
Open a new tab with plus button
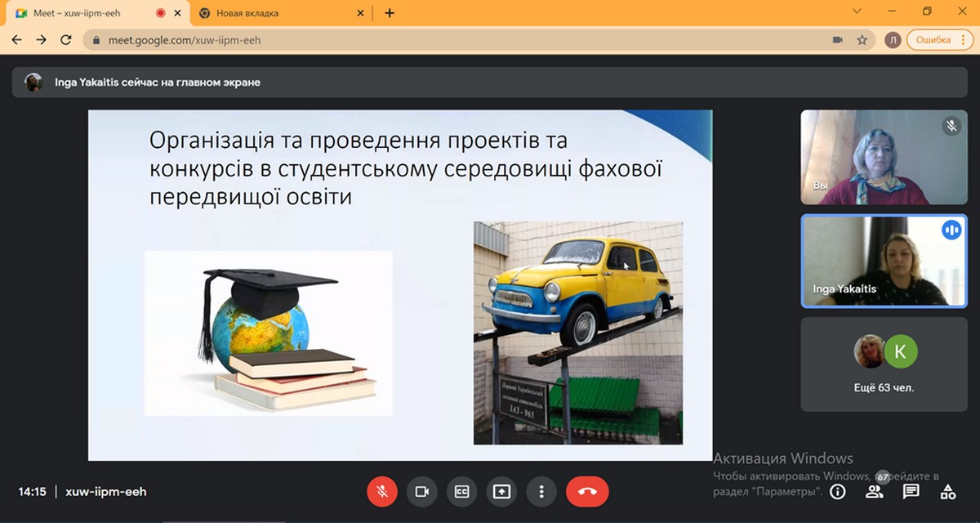click(x=390, y=13)
